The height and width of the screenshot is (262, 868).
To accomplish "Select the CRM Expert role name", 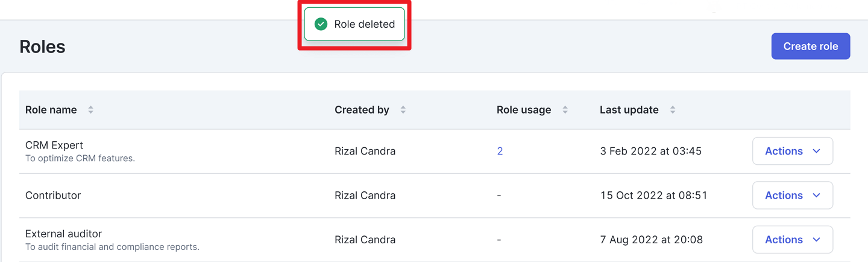I will click(54, 145).
